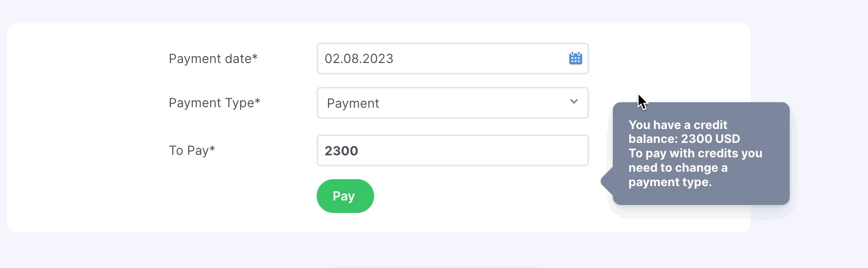
Task: Select the 'Payment' value text in dropdown
Action: pos(353,103)
